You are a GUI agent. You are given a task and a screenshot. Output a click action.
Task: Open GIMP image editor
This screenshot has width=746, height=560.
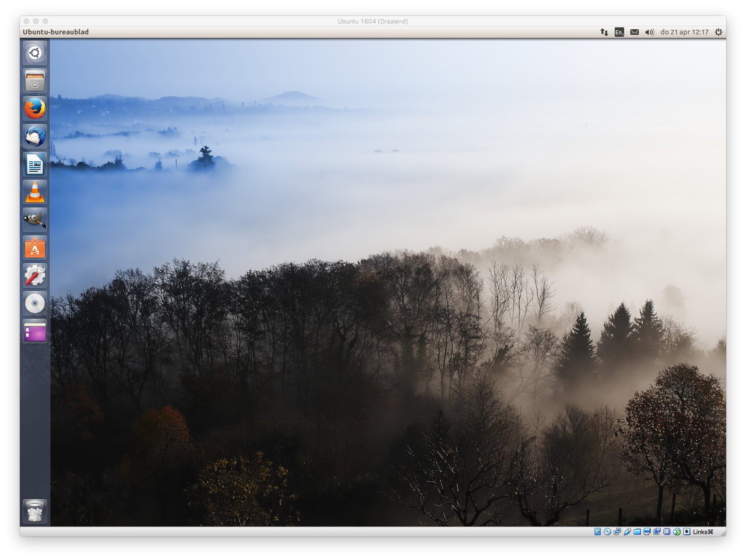[35, 220]
